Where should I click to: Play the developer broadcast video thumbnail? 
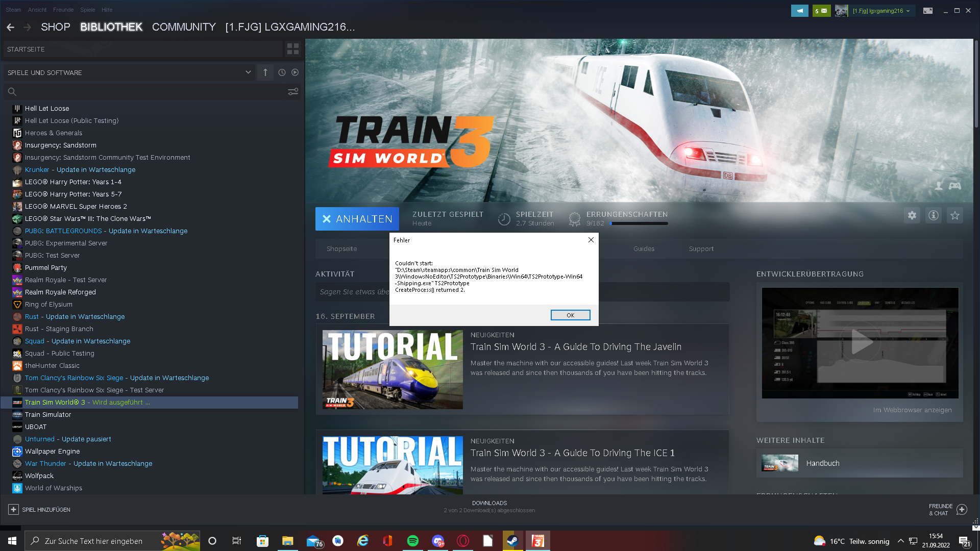(x=860, y=343)
